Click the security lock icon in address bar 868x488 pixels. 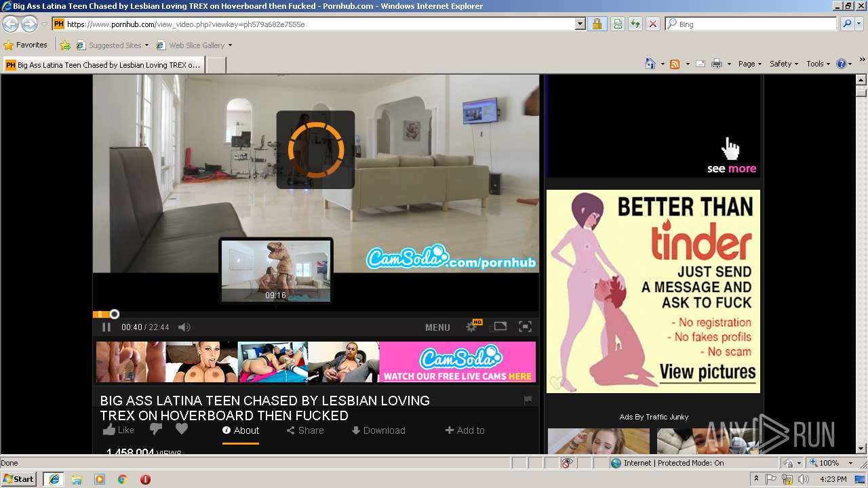tap(597, 24)
